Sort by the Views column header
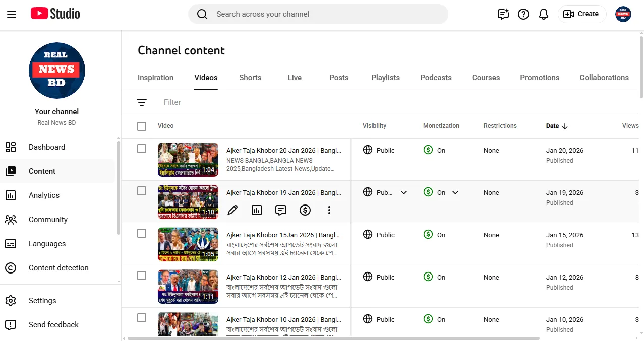The width and height of the screenshot is (644, 341). pos(630,126)
